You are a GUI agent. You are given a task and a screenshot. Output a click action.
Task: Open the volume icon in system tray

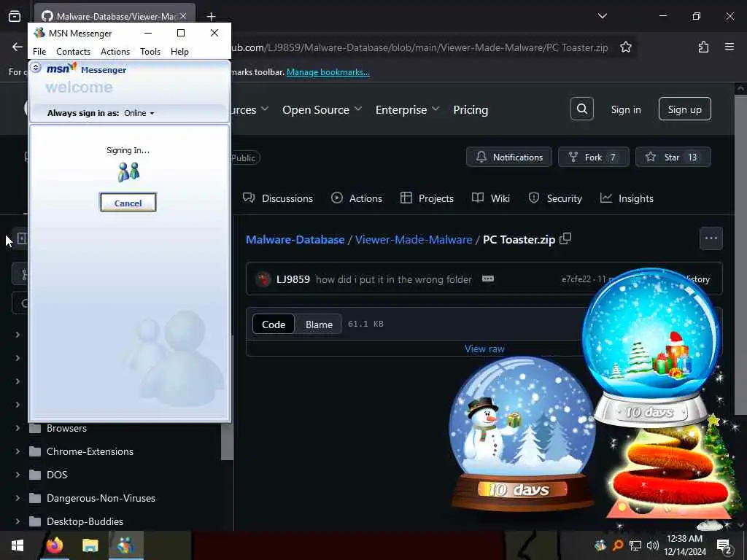[652, 545]
